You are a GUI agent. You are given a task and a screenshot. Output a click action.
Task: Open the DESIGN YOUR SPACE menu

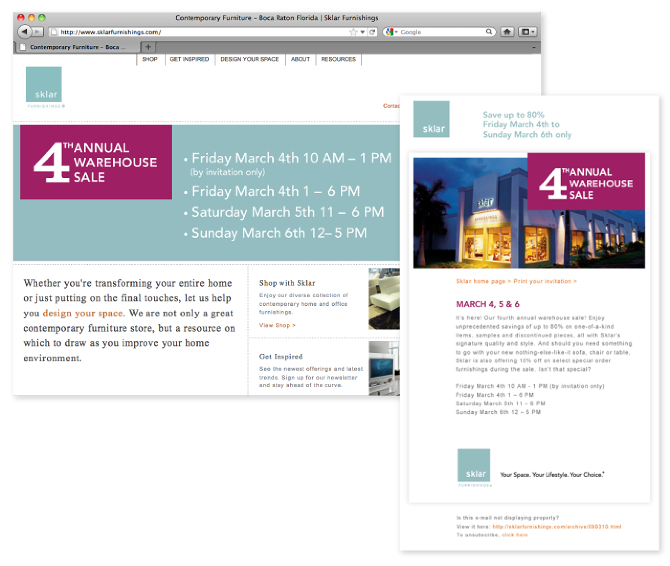tap(250, 59)
